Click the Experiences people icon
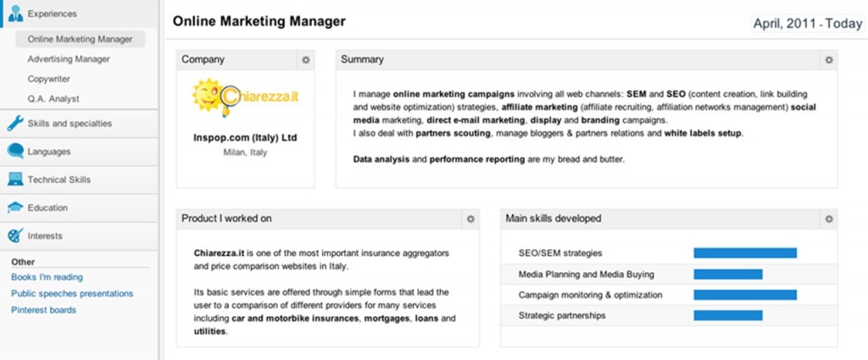The image size is (868, 360). (x=14, y=14)
